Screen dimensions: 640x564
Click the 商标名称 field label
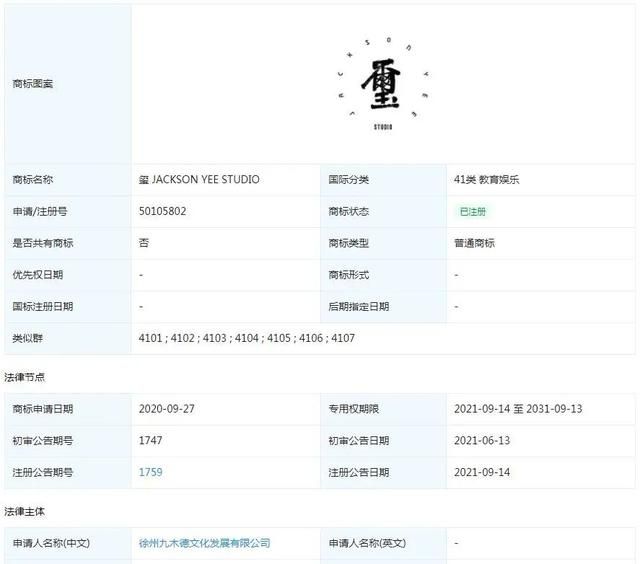[33, 180]
